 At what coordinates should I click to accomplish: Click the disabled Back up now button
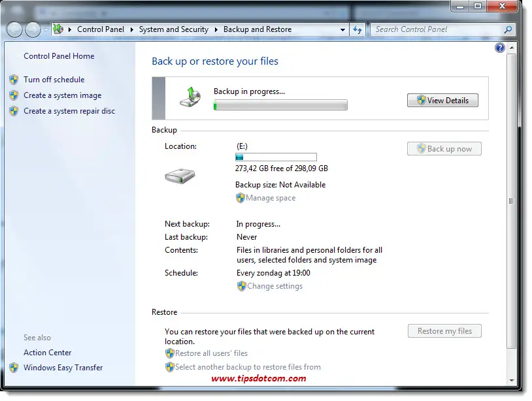pyautogui.click(x=444, y=148)
